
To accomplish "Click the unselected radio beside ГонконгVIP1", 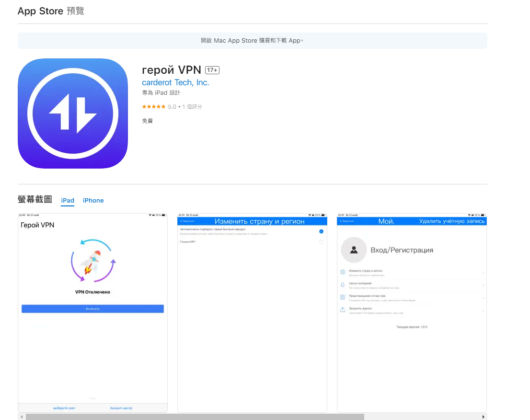I will 321,242.
